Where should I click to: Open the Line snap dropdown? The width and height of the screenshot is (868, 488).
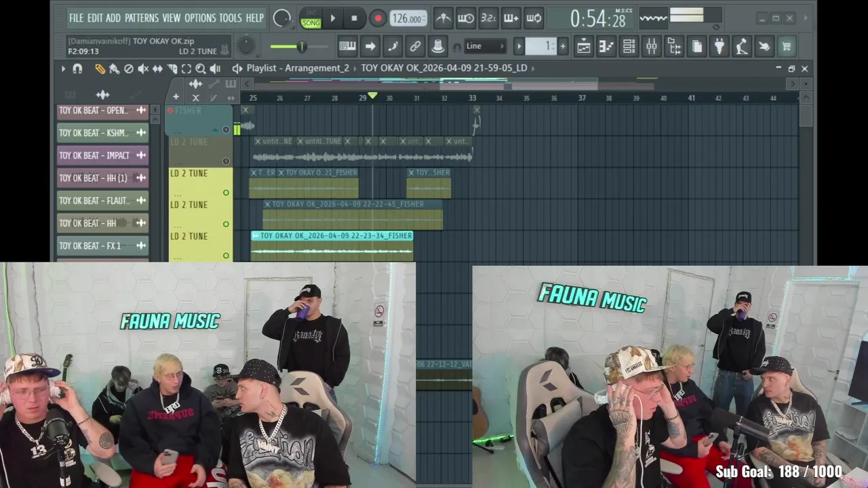point(486,46)
